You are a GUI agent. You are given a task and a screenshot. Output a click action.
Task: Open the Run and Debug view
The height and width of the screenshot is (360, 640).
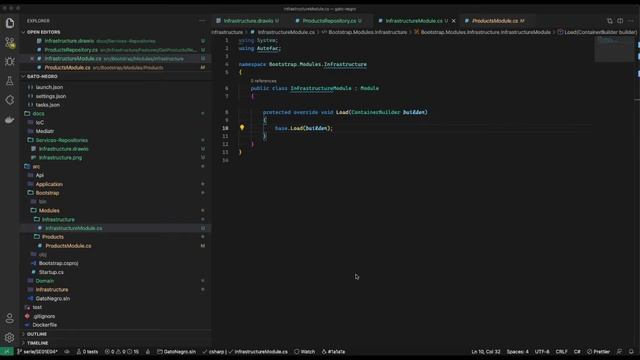[10, 62]
